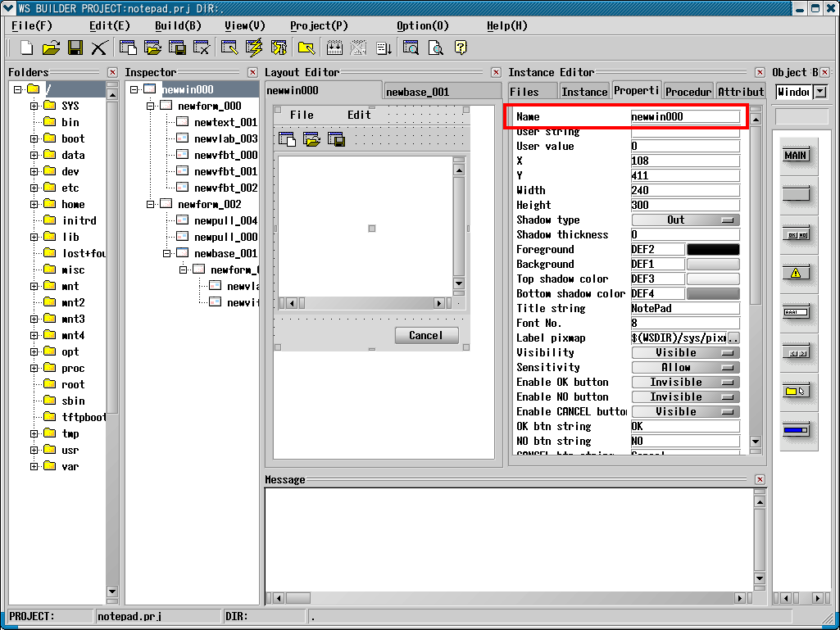Click the browse button beside Label pixmap
Viewport: 840px width, 630px height.
(x=734, y=338)
